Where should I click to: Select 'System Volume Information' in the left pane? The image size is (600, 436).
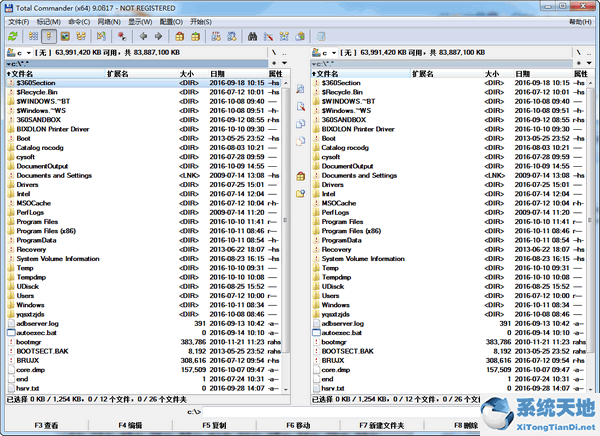coord(144,259)
